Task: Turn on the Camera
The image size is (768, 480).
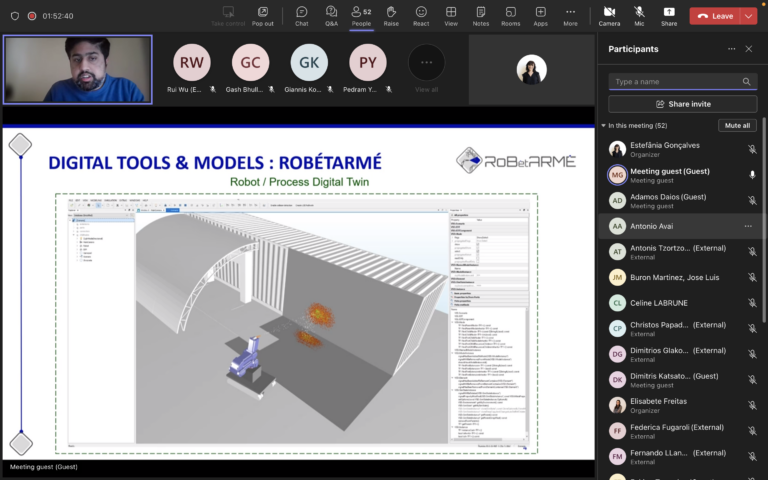Action: pyautogui.click(x=609, y=16)
